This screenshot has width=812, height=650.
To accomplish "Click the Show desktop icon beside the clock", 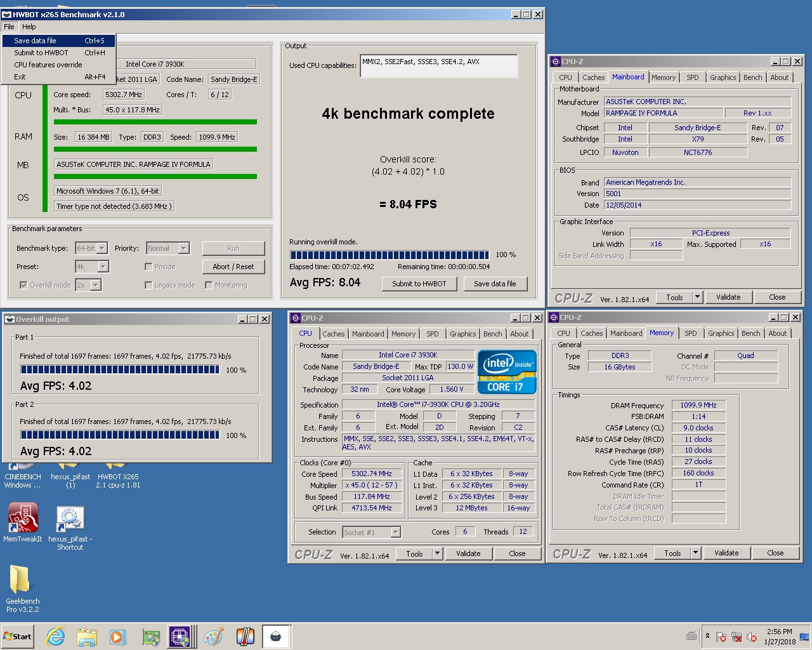I will 804,637.
